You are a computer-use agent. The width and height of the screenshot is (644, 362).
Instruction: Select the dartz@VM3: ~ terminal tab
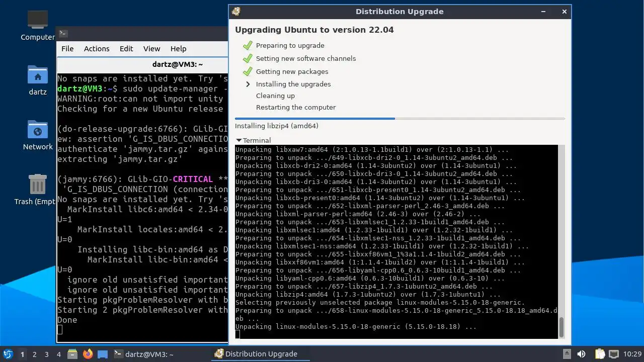coord(143,64)
